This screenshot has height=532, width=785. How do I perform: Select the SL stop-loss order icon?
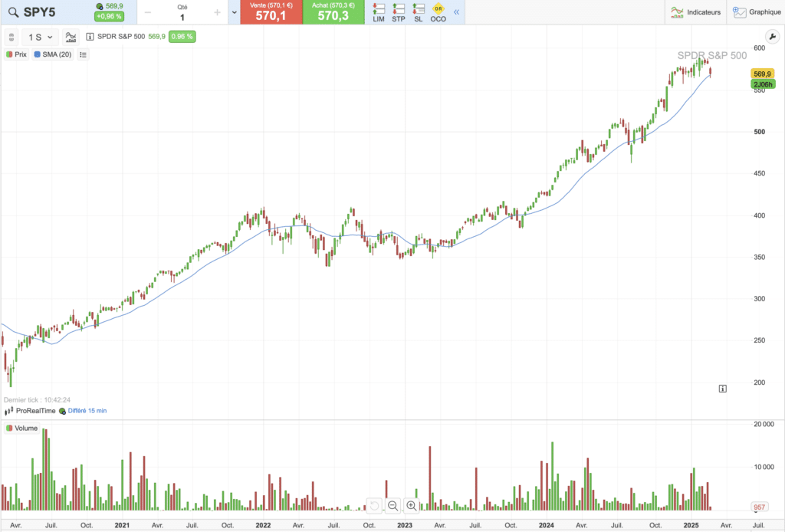click(418, 12)
